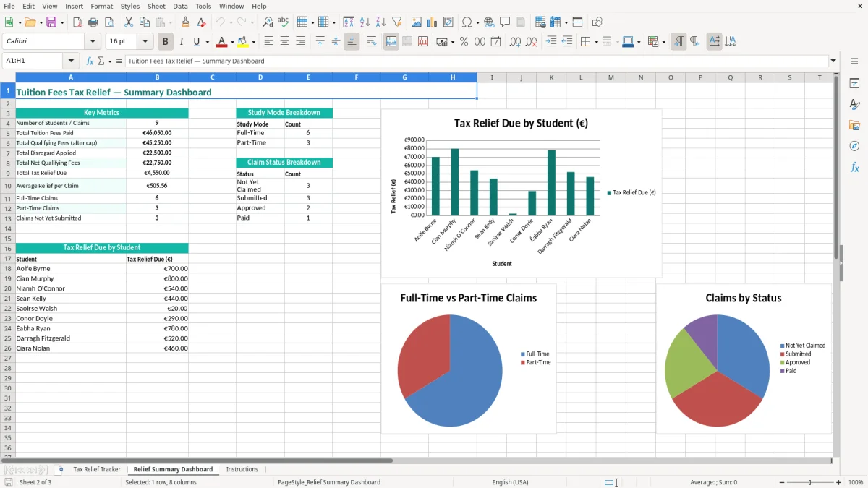Open the Format menu
The image size is (868, 488).
(101, 6)
